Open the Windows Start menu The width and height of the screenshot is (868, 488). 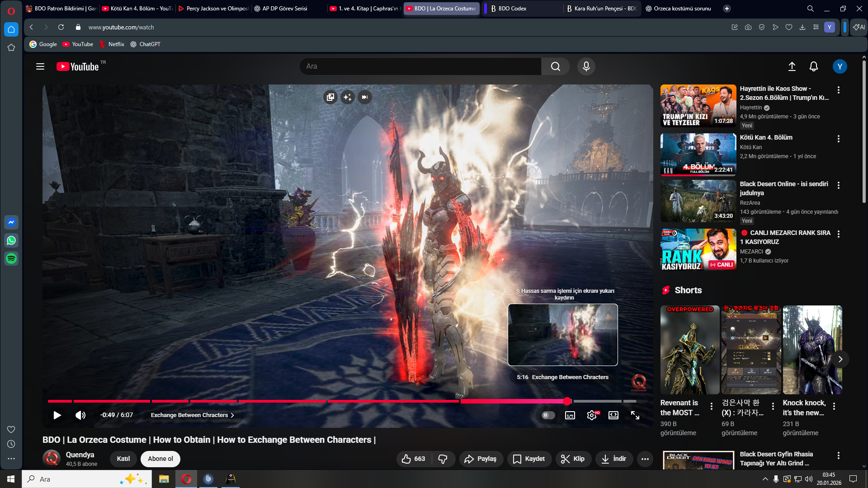(x=11, y=479)
